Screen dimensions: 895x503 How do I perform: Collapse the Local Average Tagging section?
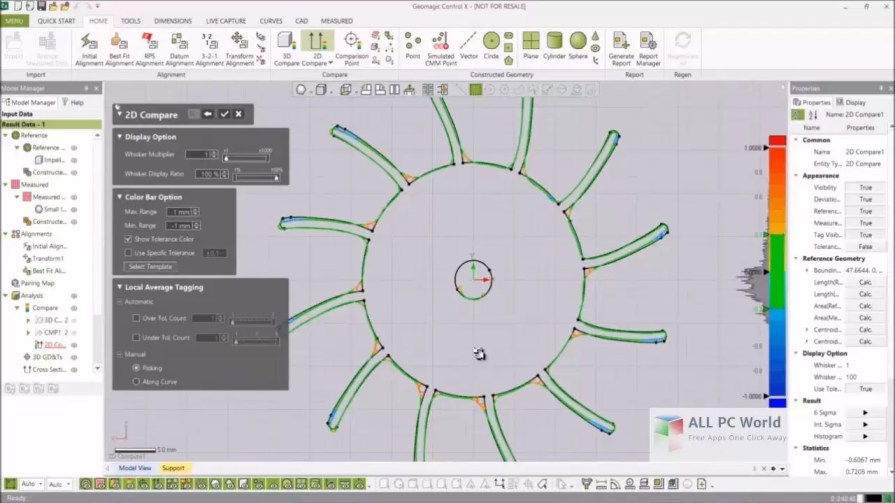(x=119, y=287)
